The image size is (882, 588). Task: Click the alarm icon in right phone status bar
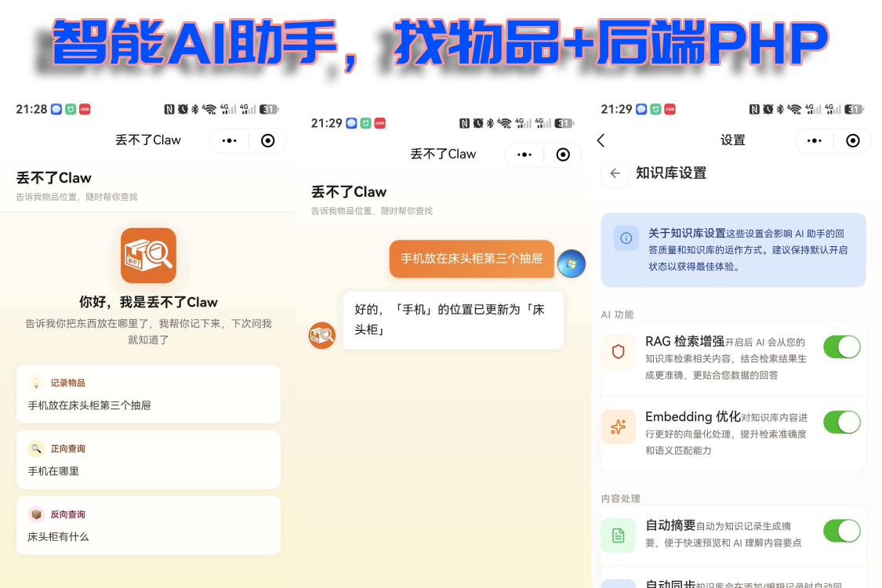(768, 109)
